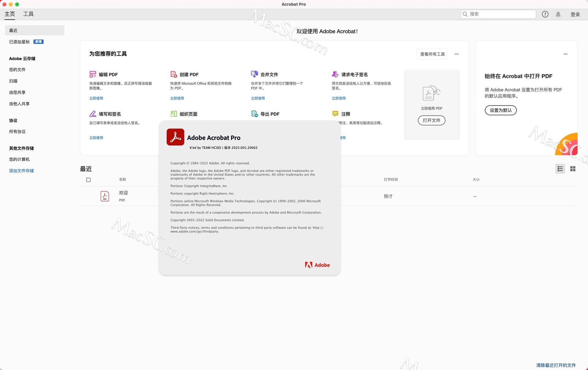Click the 清除最近打开的文件 link
Screen dimensions: 588x370
(556, 365)
